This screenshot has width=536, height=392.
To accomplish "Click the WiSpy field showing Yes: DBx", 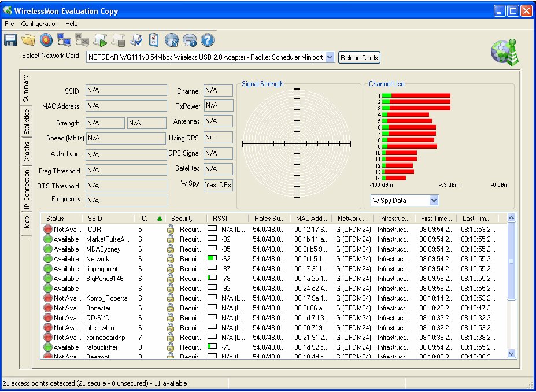I will click(218, 185).
